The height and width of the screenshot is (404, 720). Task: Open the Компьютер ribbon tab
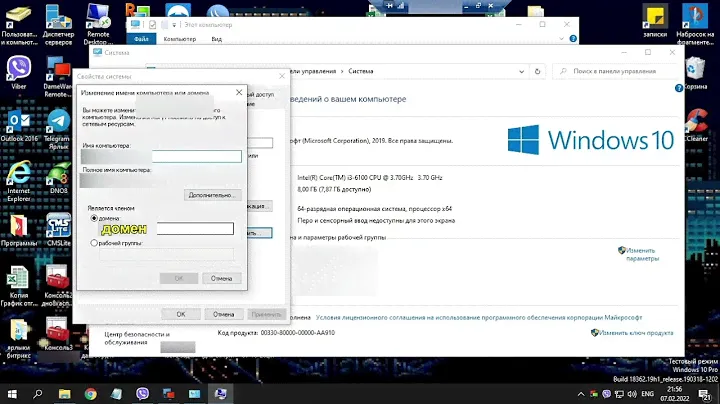pyautogui.click(x=179, y=39)
